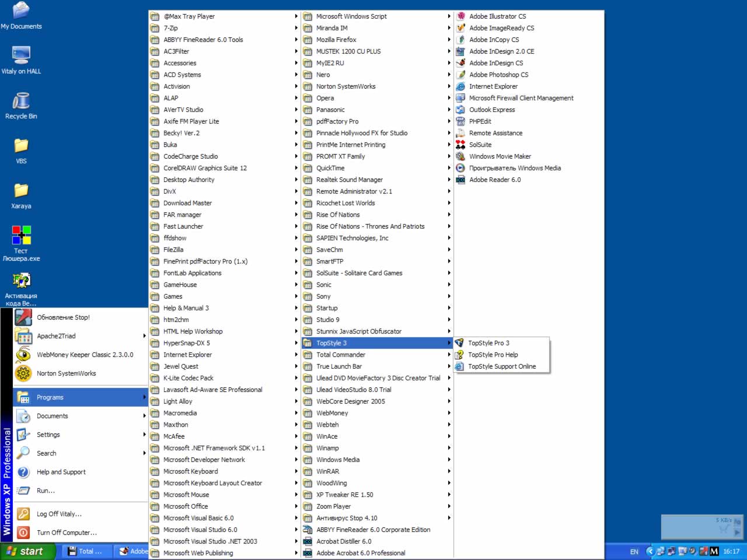Click the TopStyle Pro Help icon
Viewport: 747px width, 560px height.
pos(460,355)
